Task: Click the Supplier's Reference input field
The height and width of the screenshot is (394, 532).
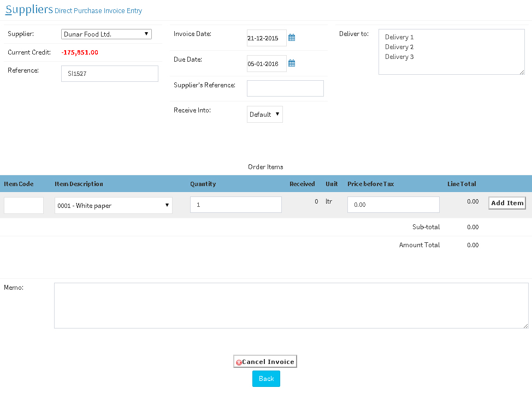Action: tap(285, 88)
